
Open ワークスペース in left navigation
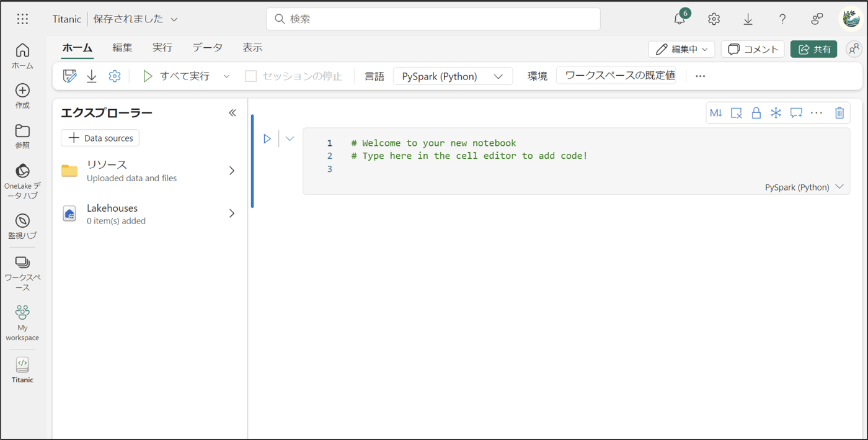[x=22, y=273]
